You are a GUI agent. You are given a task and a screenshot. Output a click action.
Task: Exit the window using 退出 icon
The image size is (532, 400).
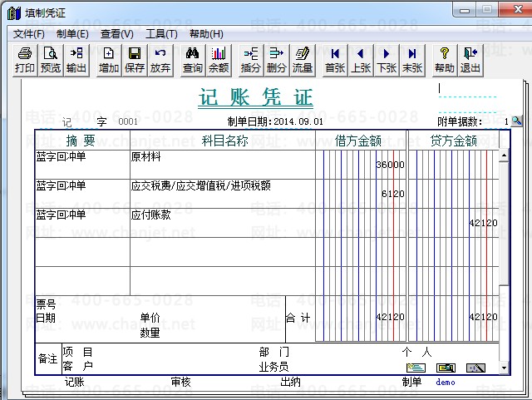click(x=470, y=60)
